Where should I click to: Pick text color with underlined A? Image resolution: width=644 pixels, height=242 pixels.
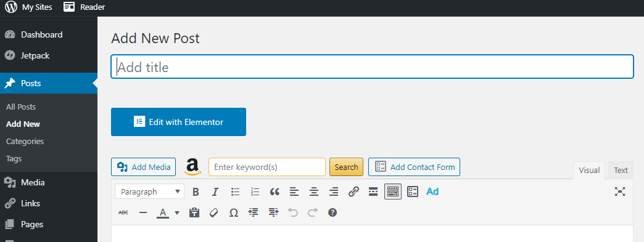click(163, 212)
